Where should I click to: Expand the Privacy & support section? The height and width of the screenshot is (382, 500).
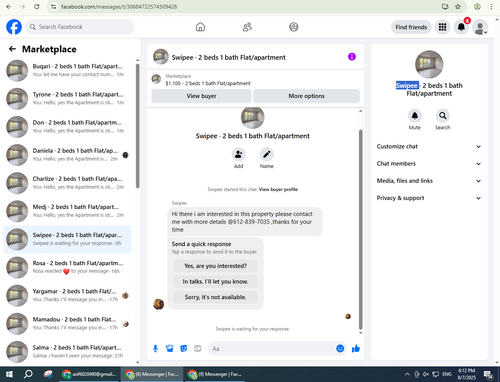tap(429, 198)
